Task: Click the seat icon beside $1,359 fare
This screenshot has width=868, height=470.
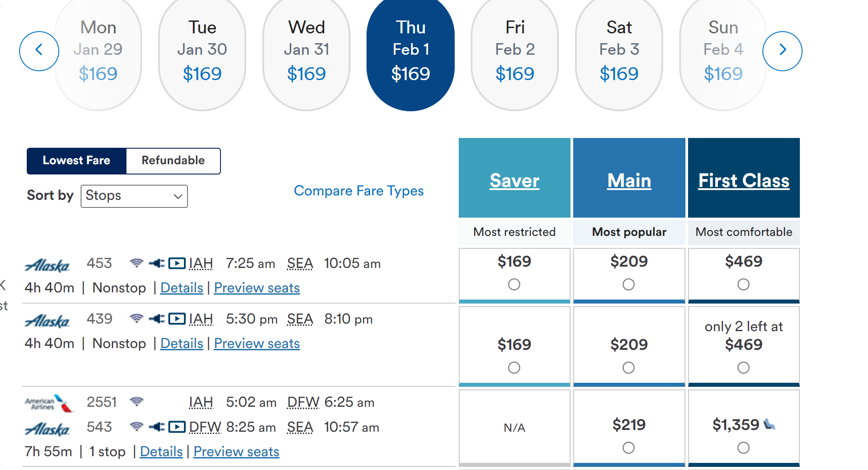Action: tap(769, 424)
